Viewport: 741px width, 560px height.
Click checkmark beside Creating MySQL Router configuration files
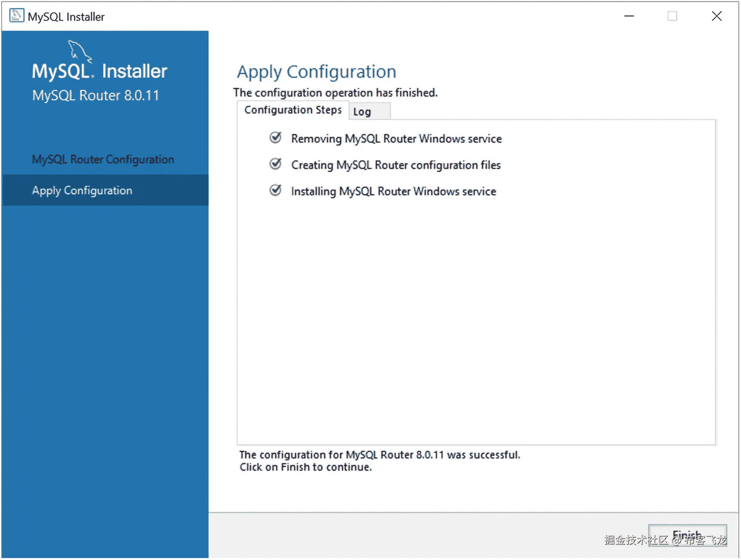(x=275, y=164)
